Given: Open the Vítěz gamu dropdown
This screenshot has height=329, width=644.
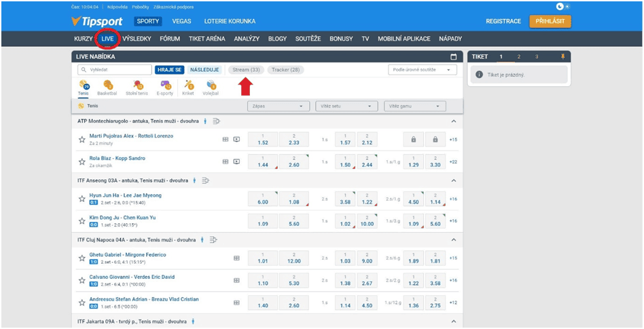Looking at the screenshot, I should click(x=415, y=106).
